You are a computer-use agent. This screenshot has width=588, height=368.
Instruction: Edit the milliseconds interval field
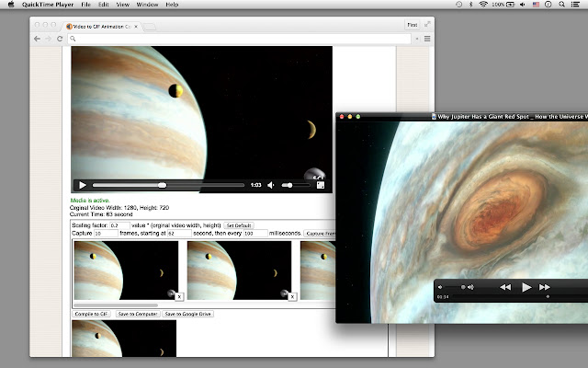coord(255,233)
